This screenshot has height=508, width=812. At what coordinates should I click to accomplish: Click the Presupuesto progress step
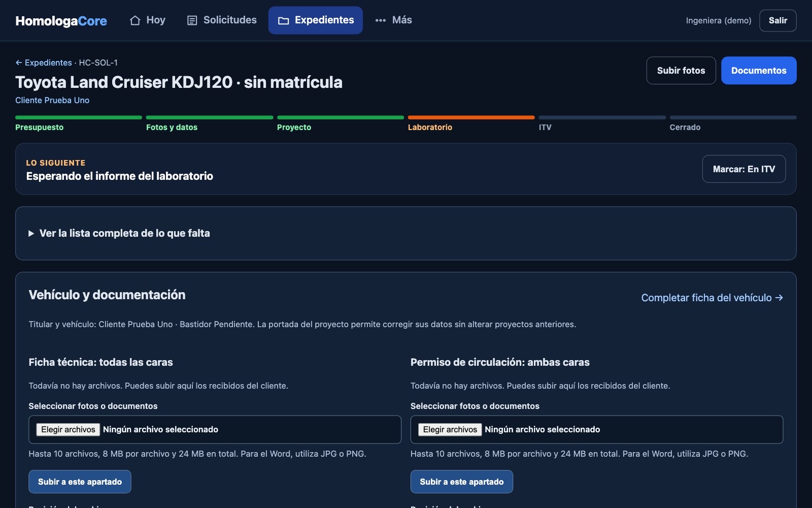coord(79,123)
